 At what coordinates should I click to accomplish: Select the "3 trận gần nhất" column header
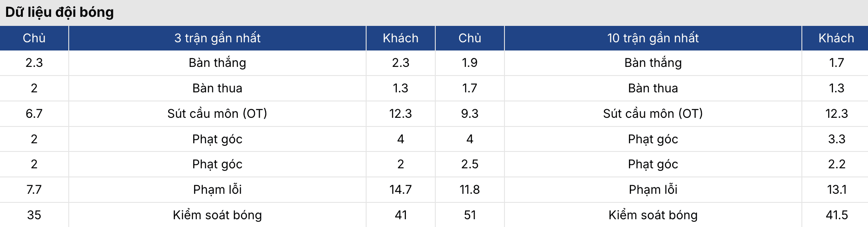pyautogui.click(x=217, y=38)
